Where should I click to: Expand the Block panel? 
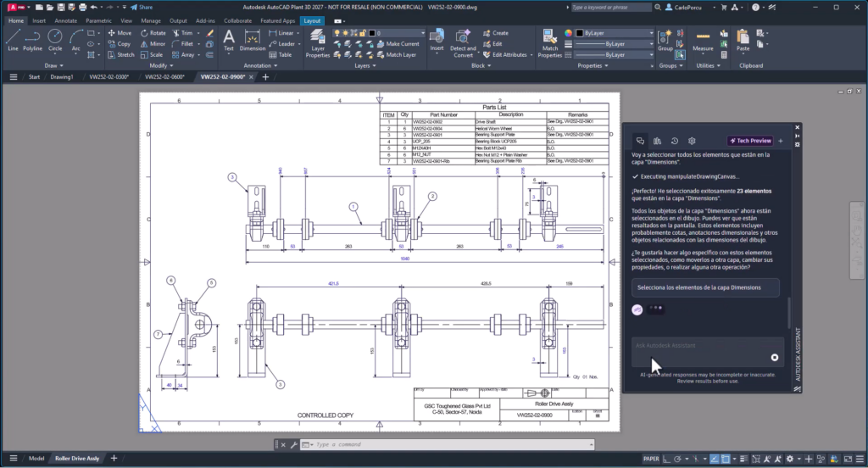(x=481, y=65)
